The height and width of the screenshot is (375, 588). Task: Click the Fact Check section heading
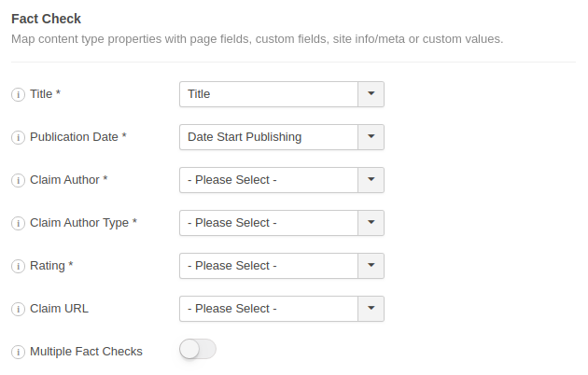click(x=46, y=19)
